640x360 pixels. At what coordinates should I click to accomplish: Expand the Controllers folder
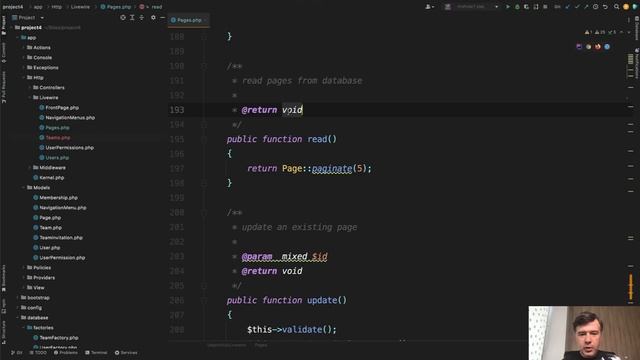click(30, 88)
